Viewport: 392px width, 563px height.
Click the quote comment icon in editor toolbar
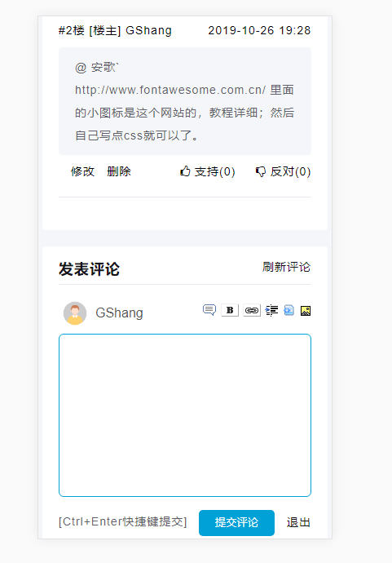(209, 310)
